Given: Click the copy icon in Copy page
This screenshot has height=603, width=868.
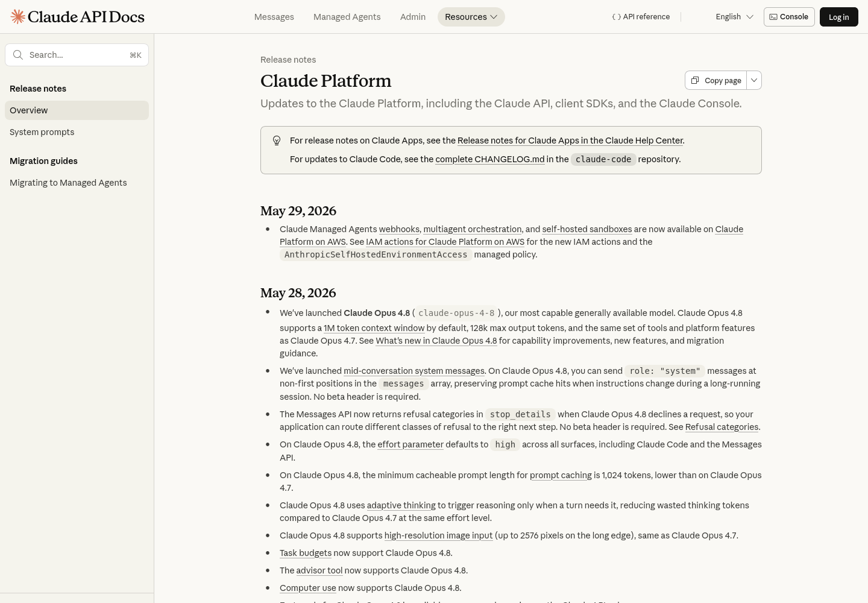Looking at the screenshot, I should (x=695, y=80).
